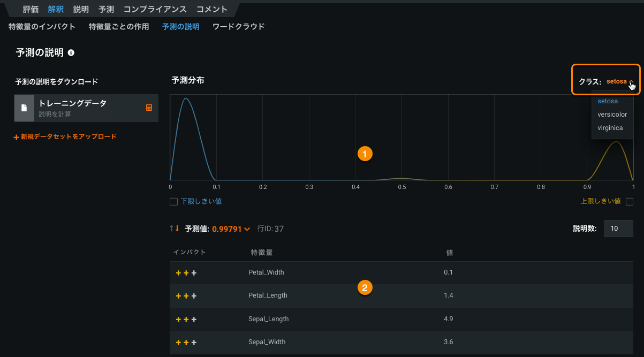Screen dimensions: 644x357
Task: Go to the コンプライアンス menu tab
Action: (155, 9)
